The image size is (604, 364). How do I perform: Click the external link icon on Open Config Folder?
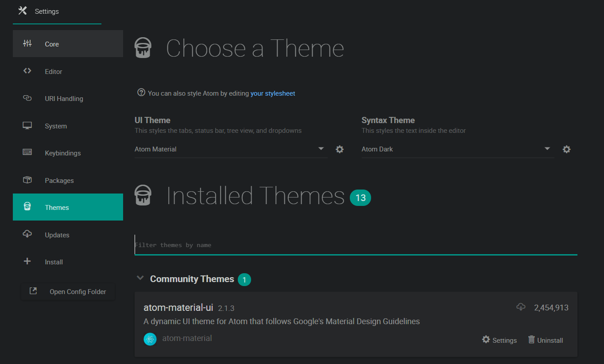pos(33,291)
